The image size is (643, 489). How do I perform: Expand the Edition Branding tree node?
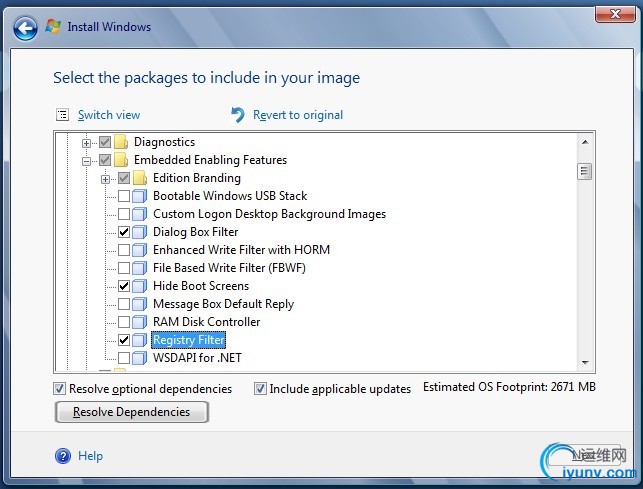coord(105,179)
